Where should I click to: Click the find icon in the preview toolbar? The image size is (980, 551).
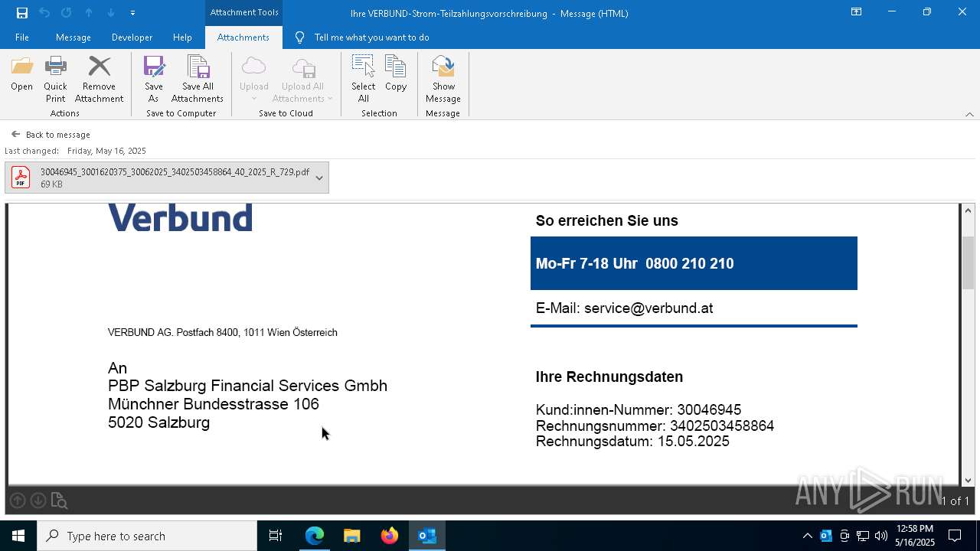(x=59, y=501)
